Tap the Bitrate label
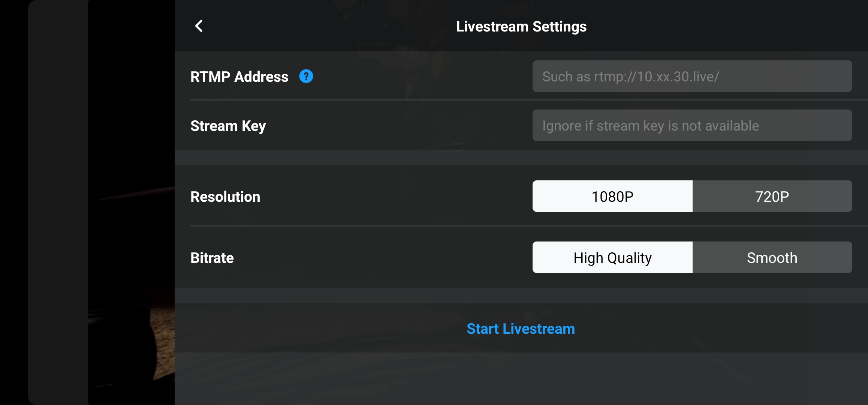The image size is (868, 405). point(212,258)
